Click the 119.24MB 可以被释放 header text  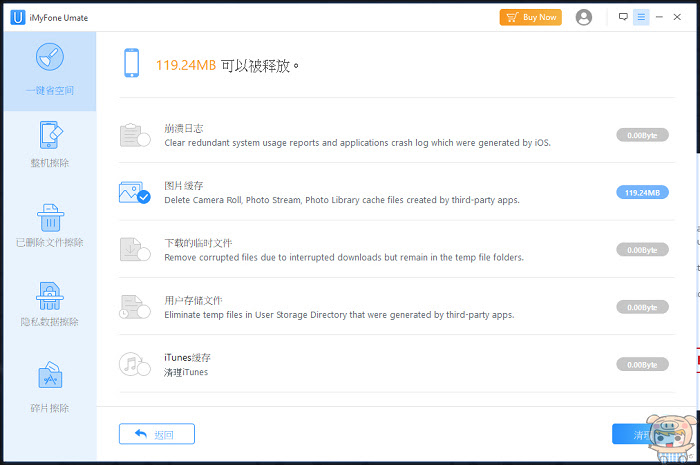tap(227, 66)
